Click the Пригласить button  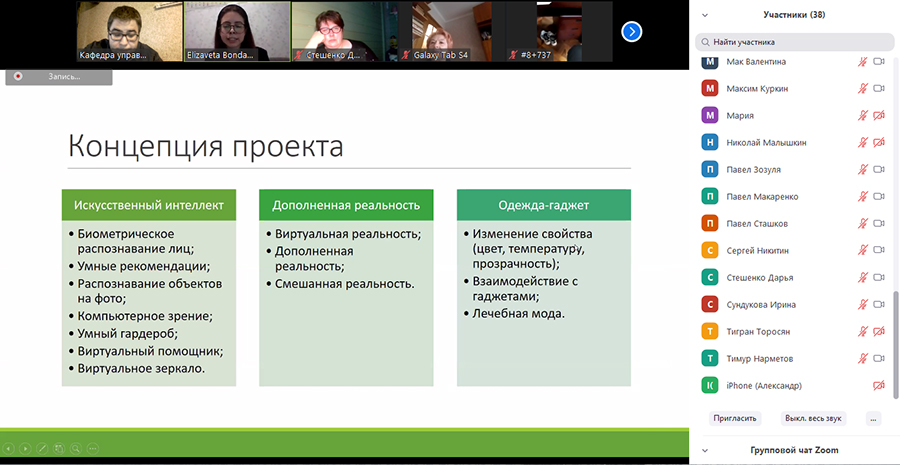coord(734,418)
